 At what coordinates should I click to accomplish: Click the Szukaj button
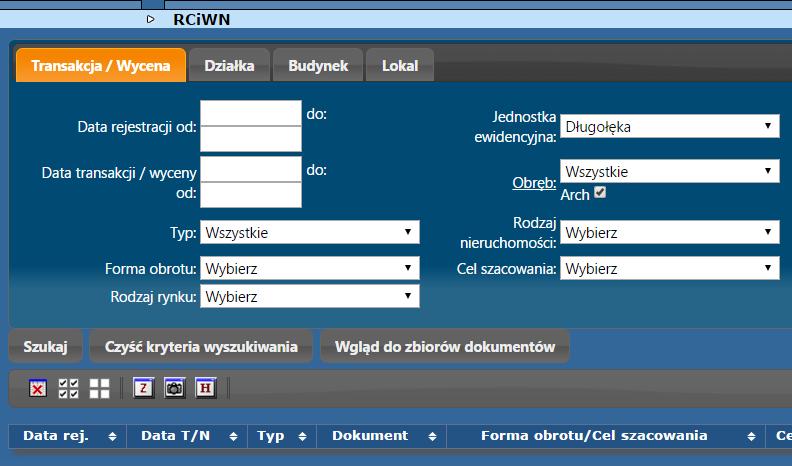(45, 346)
